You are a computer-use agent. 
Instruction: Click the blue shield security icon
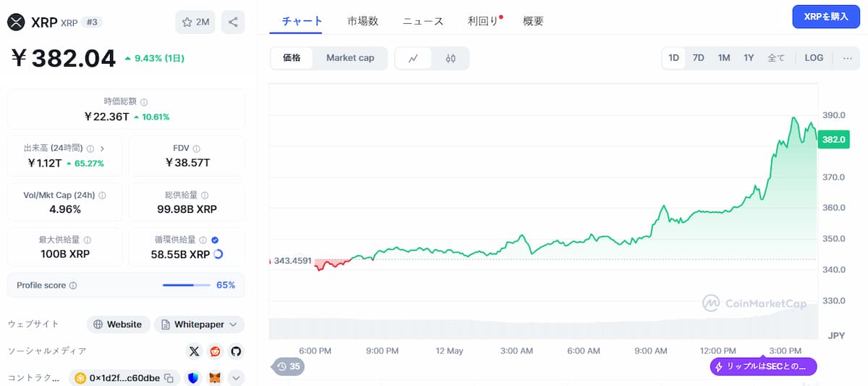193,378
